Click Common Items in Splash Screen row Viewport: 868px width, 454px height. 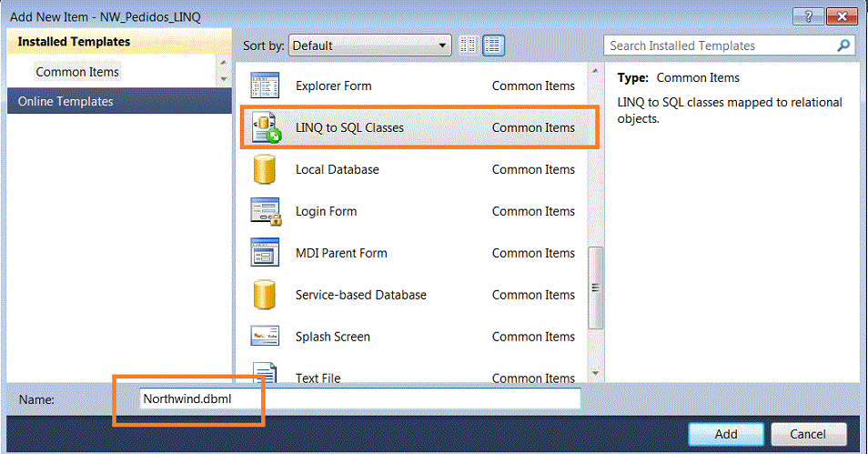(x=534, y=337)
